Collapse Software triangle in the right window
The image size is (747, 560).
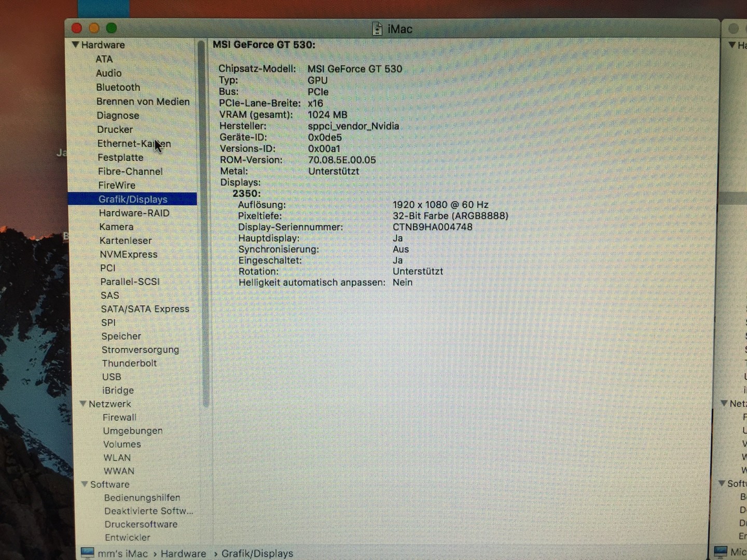coord(722,483)
